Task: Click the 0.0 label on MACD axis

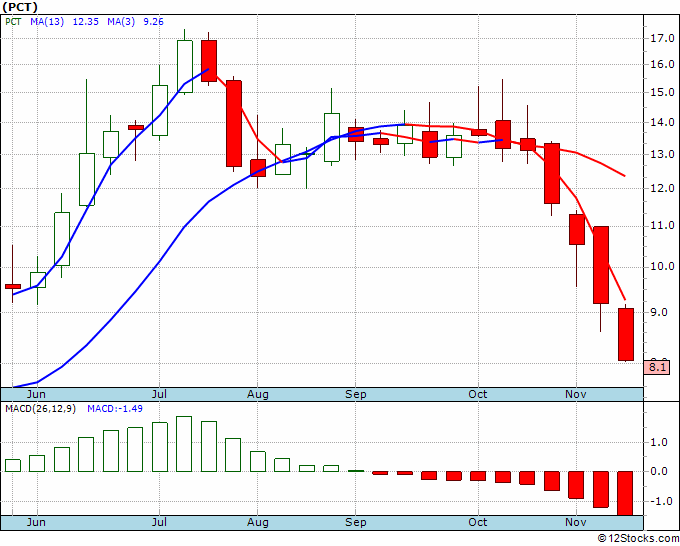Action: click(x=659, y=471)
